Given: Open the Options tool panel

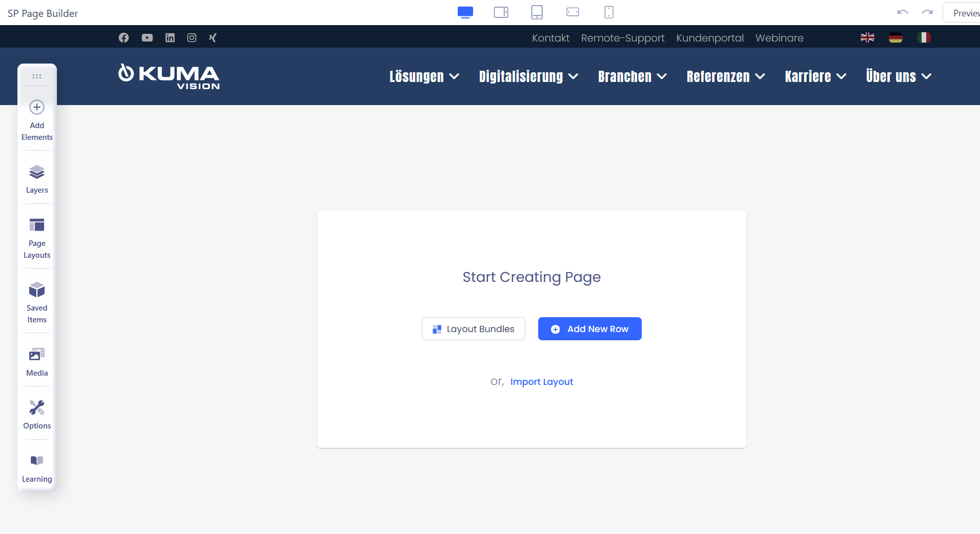Looking at the screenshot, I should (37, 415).
